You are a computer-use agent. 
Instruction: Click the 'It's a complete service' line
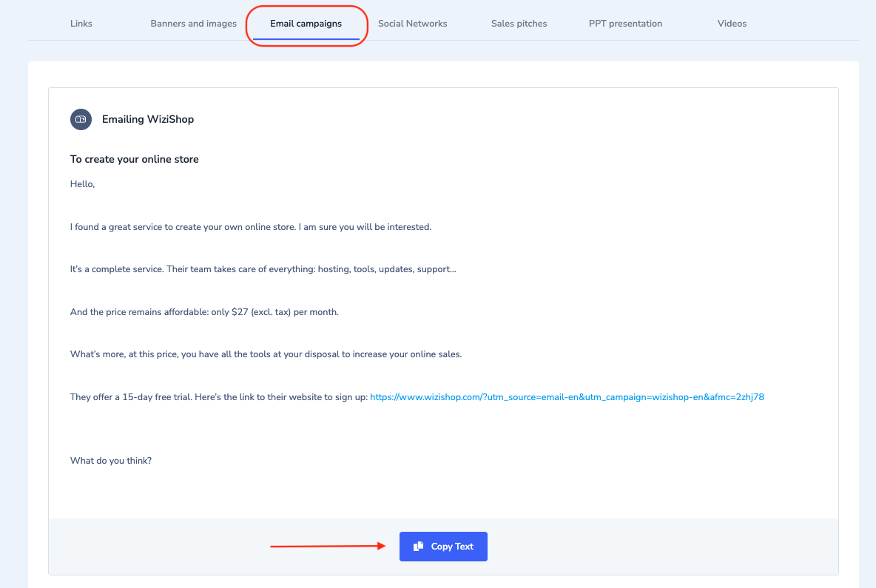pos(263,269)
